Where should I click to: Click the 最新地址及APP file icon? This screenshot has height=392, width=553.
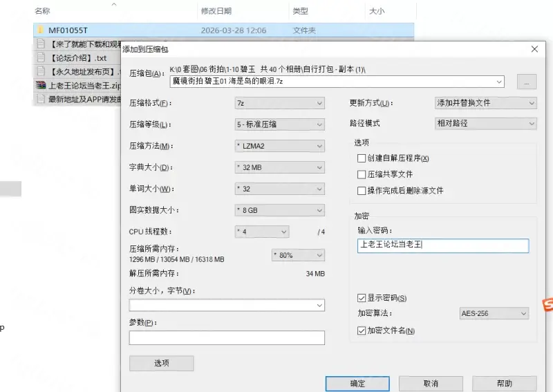tap(41, 99)
